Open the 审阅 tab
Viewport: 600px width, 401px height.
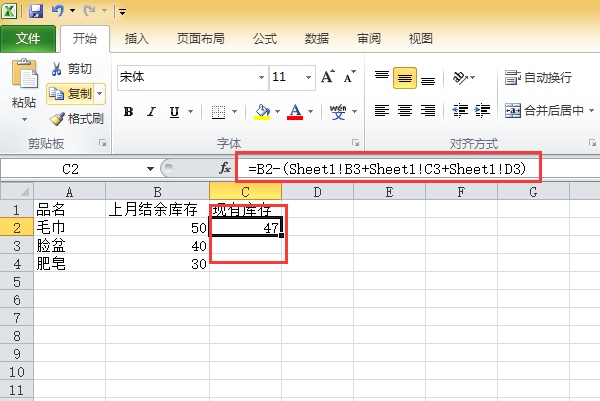tap(369, 38)
